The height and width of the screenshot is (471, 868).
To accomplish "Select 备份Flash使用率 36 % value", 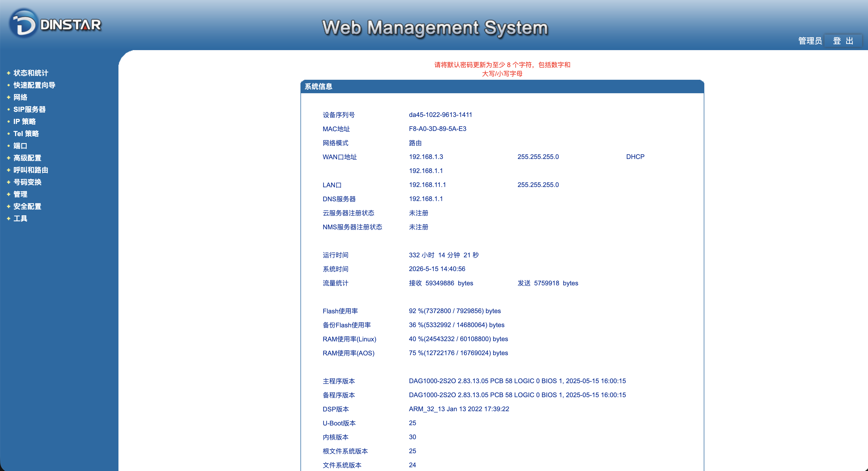I will tap(457, 325).
